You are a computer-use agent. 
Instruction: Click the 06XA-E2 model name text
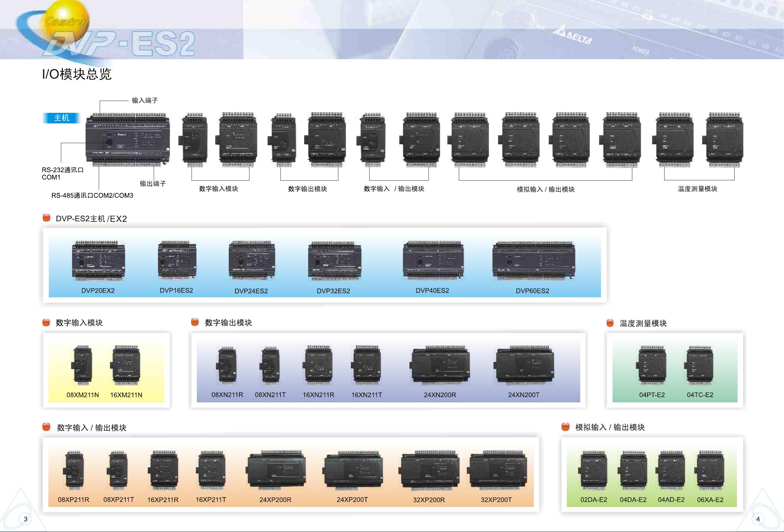(x=711, y=500)
